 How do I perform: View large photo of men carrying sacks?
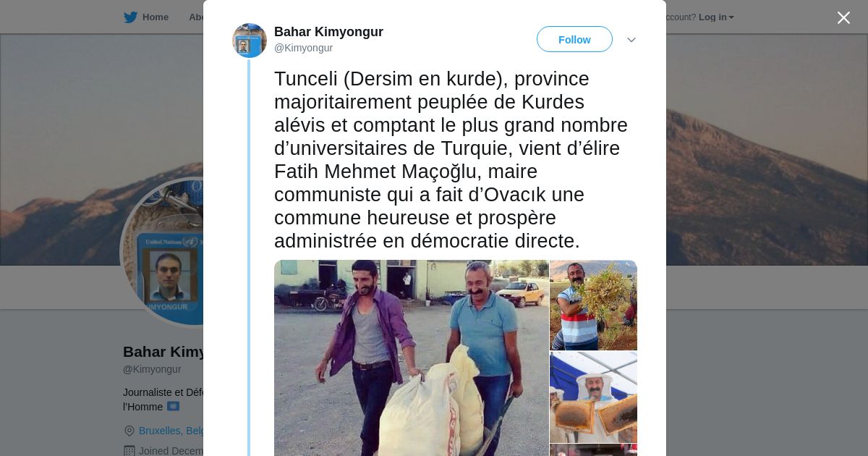[411, 358]
